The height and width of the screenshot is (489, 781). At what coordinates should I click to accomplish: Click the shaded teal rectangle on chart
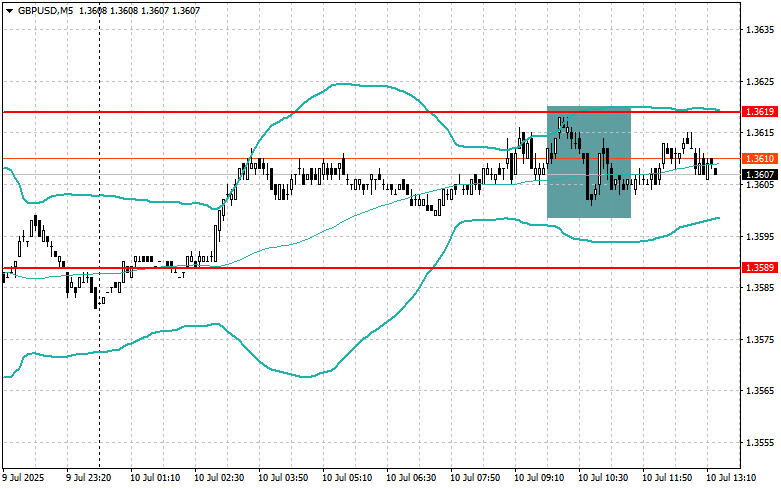click(x=589, y=162)
